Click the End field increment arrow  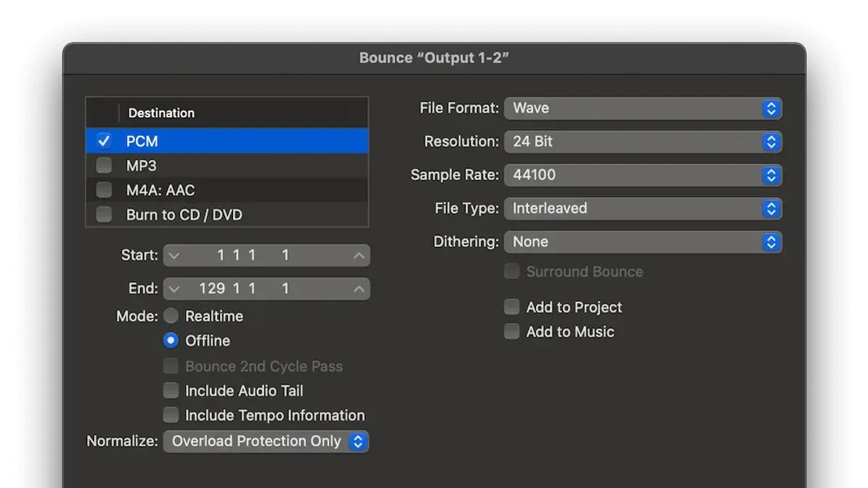359,288
